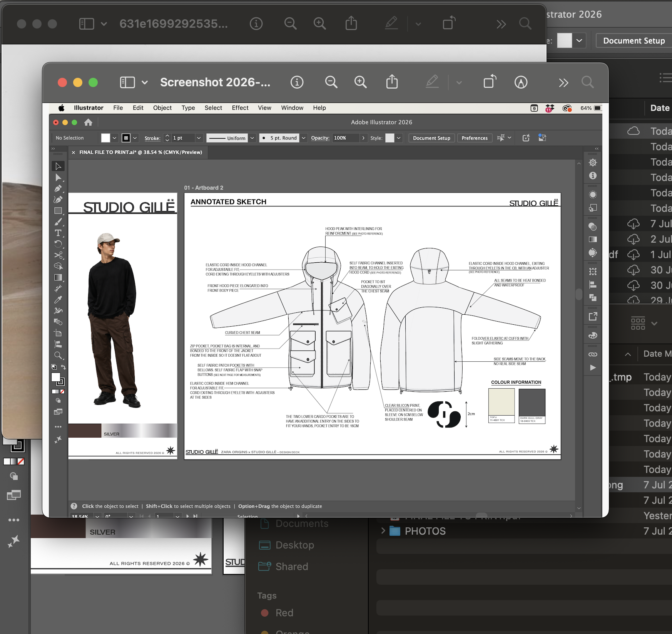Select the Selection tool arrow in Illustrator
The image size is (672, 634).
pos(58,166)
